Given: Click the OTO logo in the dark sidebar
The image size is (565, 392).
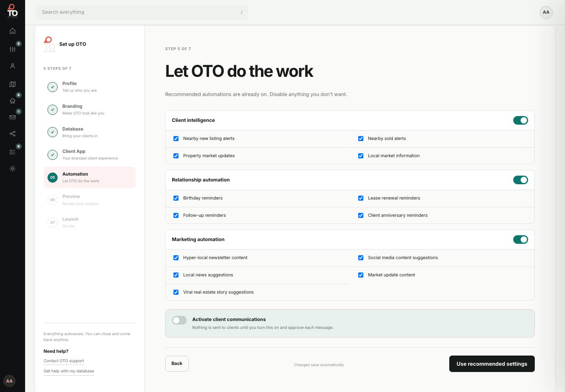Looking at the screenshot, I should [x=13, y=11].
